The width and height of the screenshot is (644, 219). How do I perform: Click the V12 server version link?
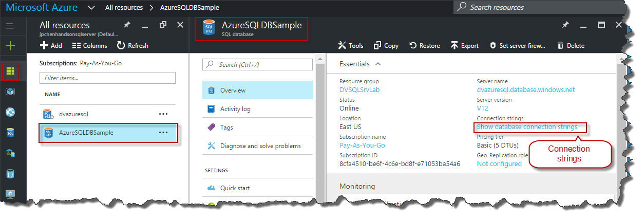coord(482,108)
